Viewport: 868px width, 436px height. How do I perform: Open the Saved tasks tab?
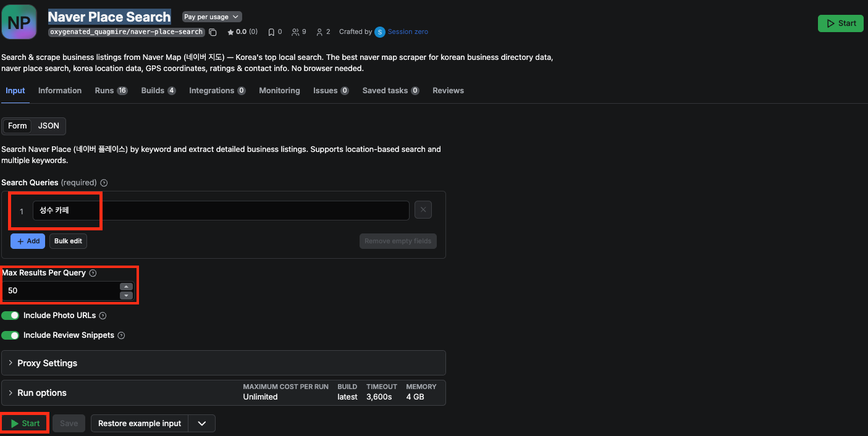point(391,91)
